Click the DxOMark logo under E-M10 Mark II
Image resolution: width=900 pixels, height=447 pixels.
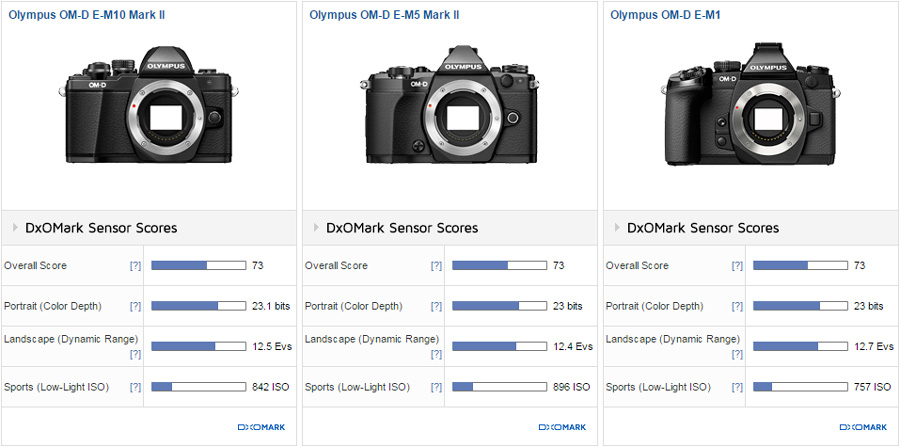pyautogui.click(x=261, y=427)
